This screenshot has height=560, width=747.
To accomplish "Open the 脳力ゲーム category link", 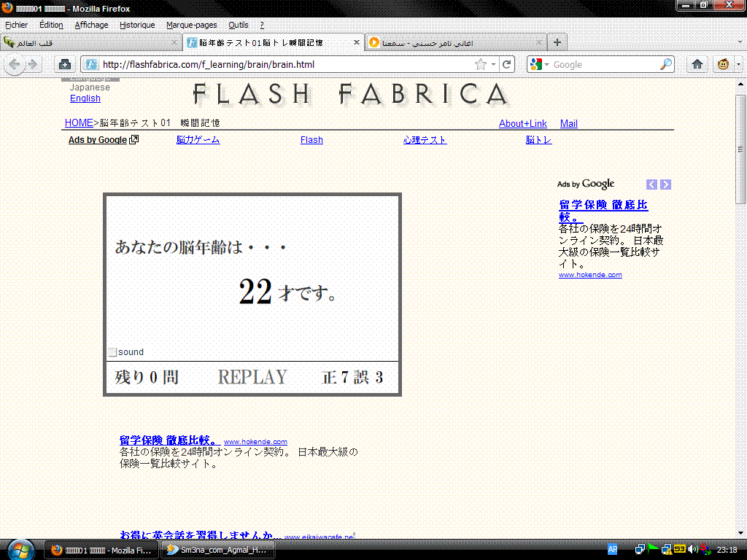I will (x=198, y=139).
